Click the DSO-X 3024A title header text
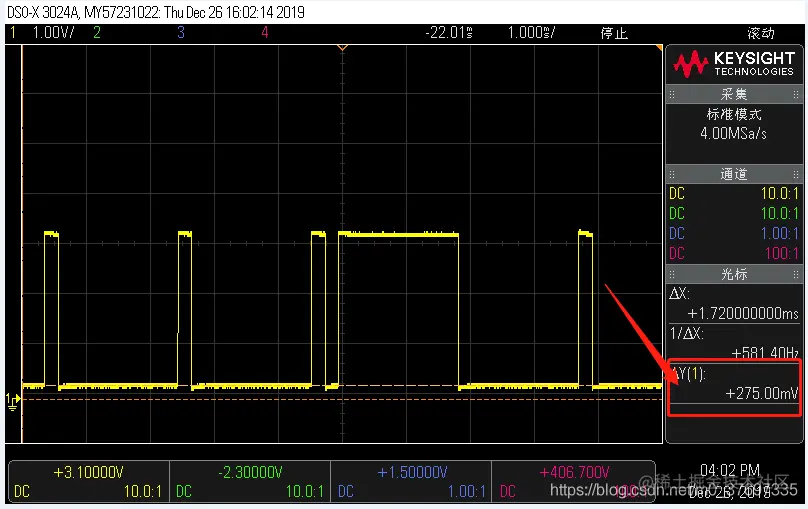Screen dimensions: 808x509 click(156, 12)
